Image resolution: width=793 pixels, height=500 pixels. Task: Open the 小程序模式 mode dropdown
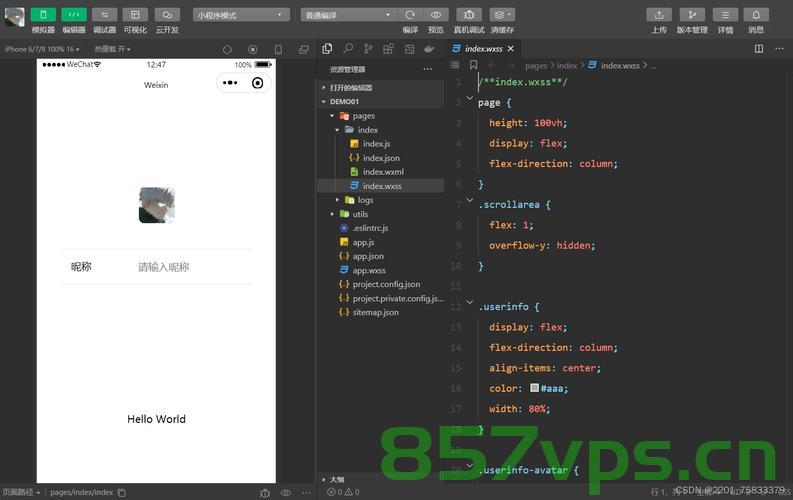coord(241,15)
